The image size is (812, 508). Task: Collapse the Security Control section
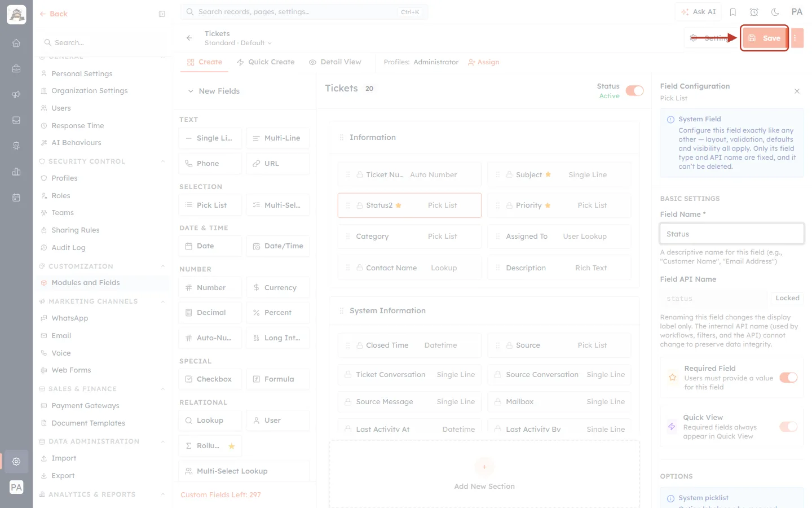tap(163, 161)
